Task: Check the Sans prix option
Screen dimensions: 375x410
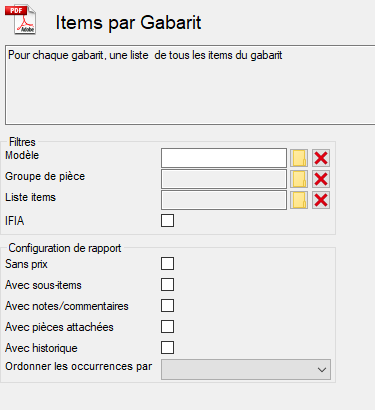Action: [167, 264]
